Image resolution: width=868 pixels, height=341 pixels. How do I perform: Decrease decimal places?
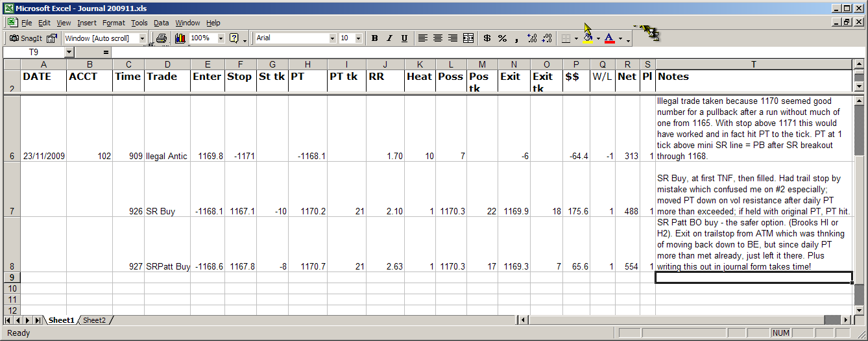coord(547,38)
